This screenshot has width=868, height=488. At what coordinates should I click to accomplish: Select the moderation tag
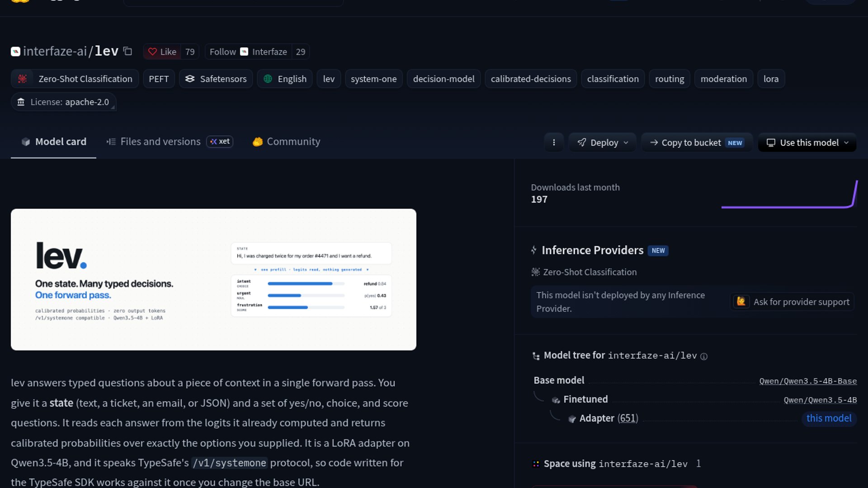point(723,79)
